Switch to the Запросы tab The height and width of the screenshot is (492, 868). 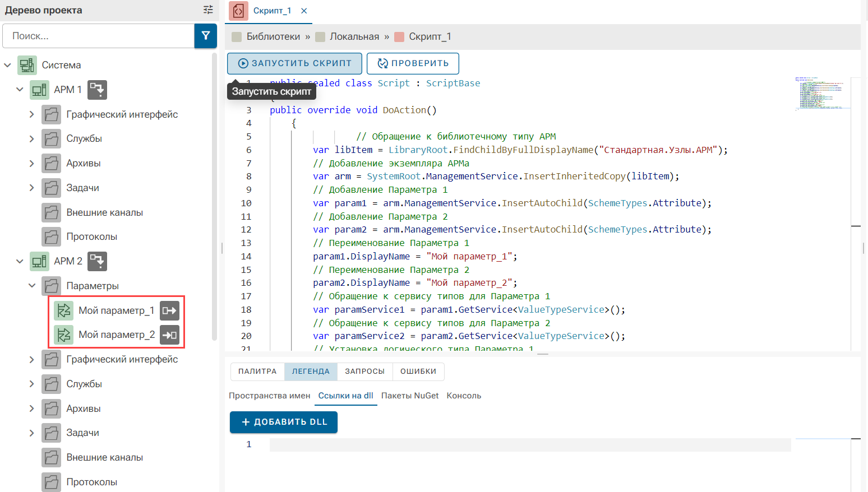click(x=365, y=372)
